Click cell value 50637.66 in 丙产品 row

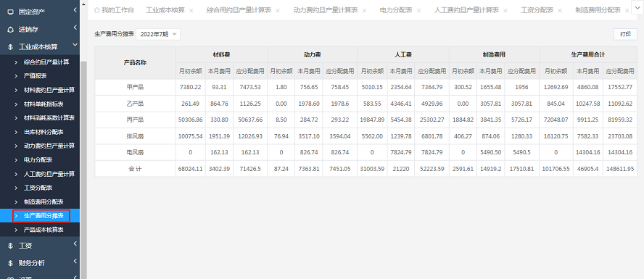pos(250,120)
